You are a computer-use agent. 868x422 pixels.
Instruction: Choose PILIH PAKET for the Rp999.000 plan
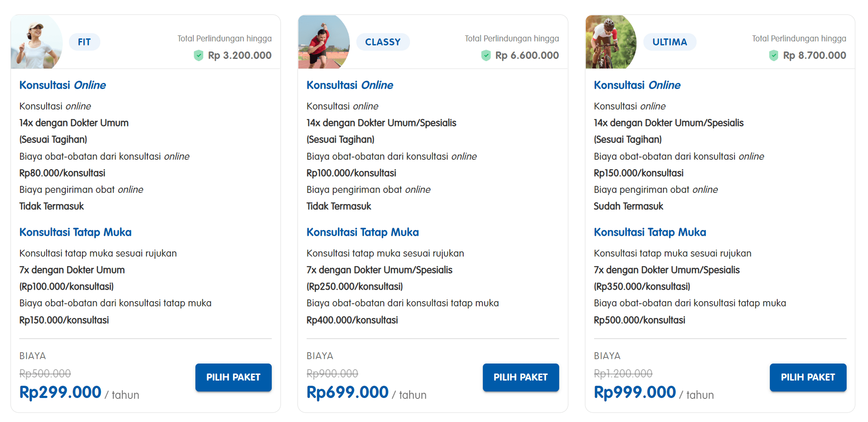808,377
